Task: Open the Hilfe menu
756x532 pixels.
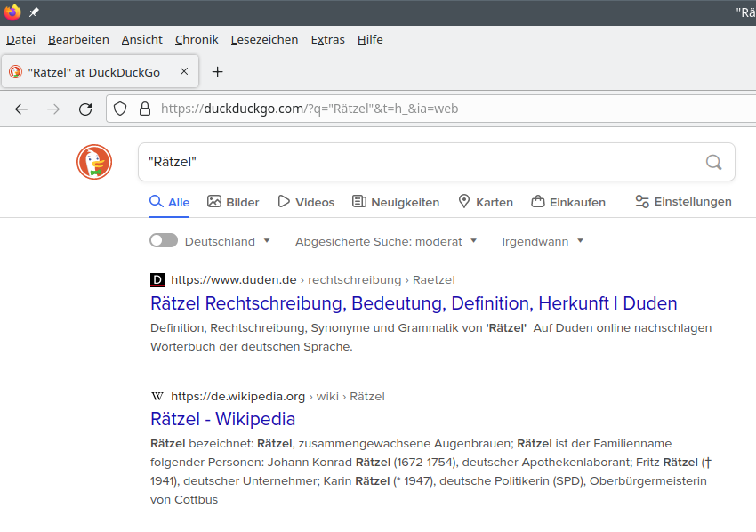Action: pos(370,39)
